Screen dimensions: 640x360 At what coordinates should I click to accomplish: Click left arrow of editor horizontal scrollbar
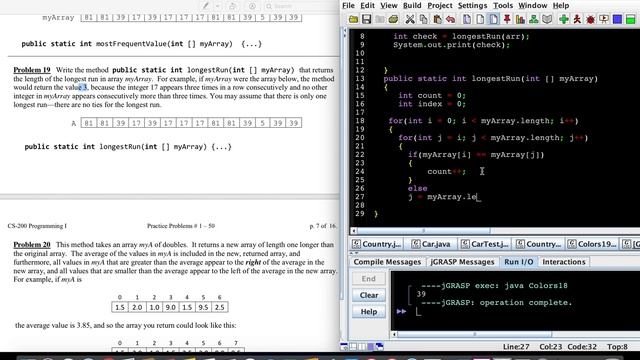tap(353, 231)
